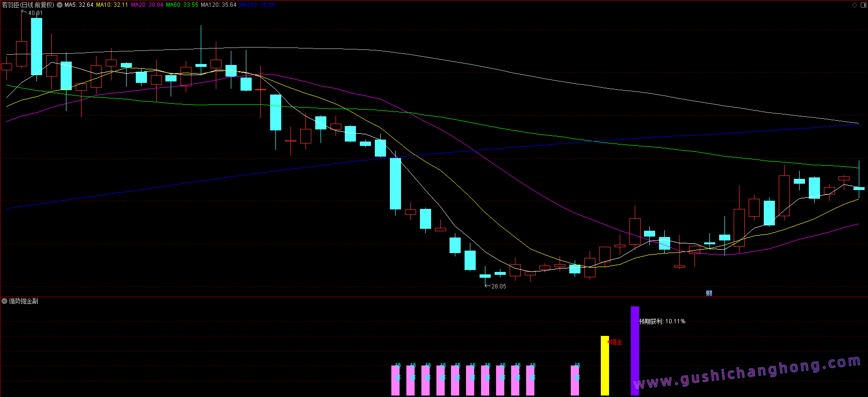Select the MA120: 35.64 label

(x=218, y=5)
